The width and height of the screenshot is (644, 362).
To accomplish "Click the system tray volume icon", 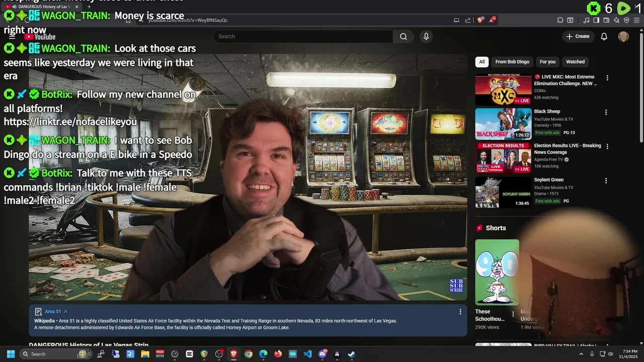I will (610, 354).
